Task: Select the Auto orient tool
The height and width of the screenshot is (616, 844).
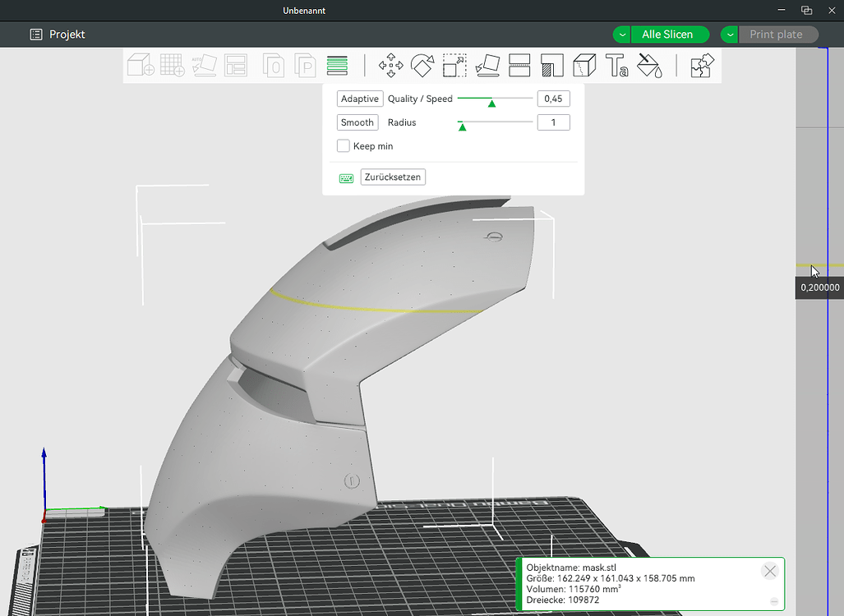Action: pyautogui.click(x=205, y=65)
